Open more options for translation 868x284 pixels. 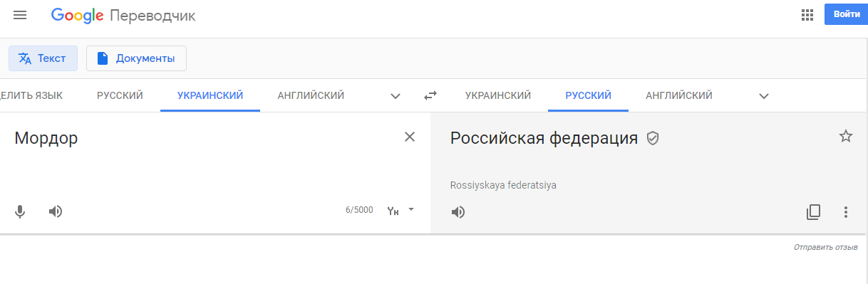[846, 211]
